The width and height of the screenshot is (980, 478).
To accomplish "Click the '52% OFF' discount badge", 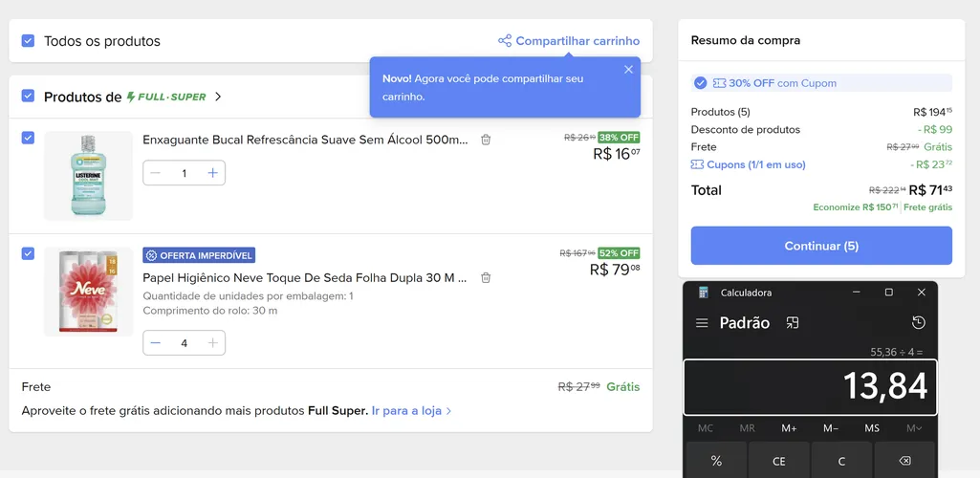I will click(619, 253).
